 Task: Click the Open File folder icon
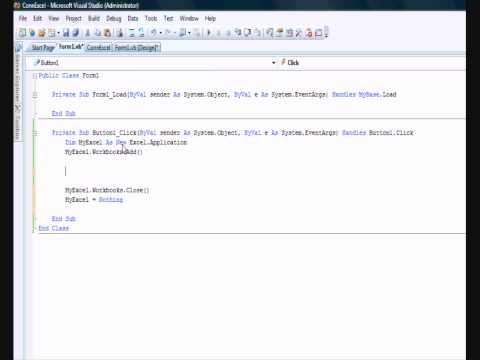pos(42,33)
